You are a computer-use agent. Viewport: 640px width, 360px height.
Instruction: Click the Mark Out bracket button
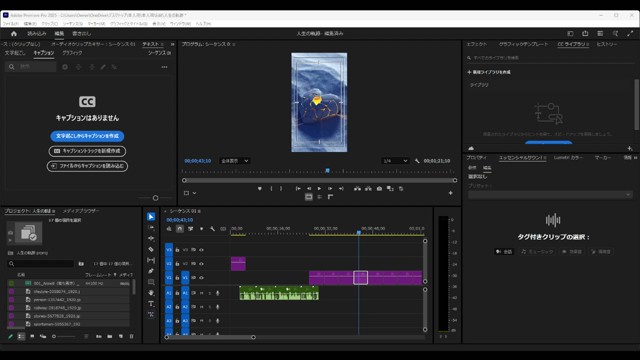tap(281, 189)
